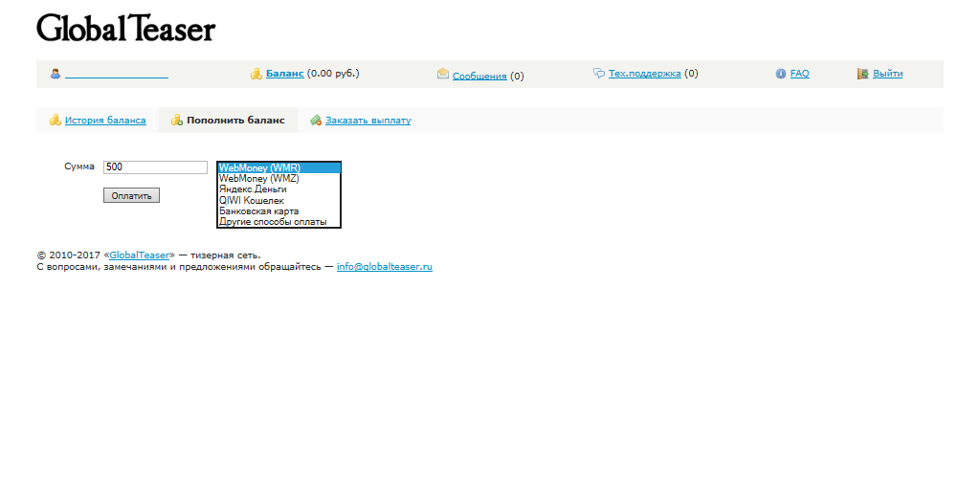Open the FAQ link
The width and height of the screenshot is (980, 488).
(x=799, y=74)
